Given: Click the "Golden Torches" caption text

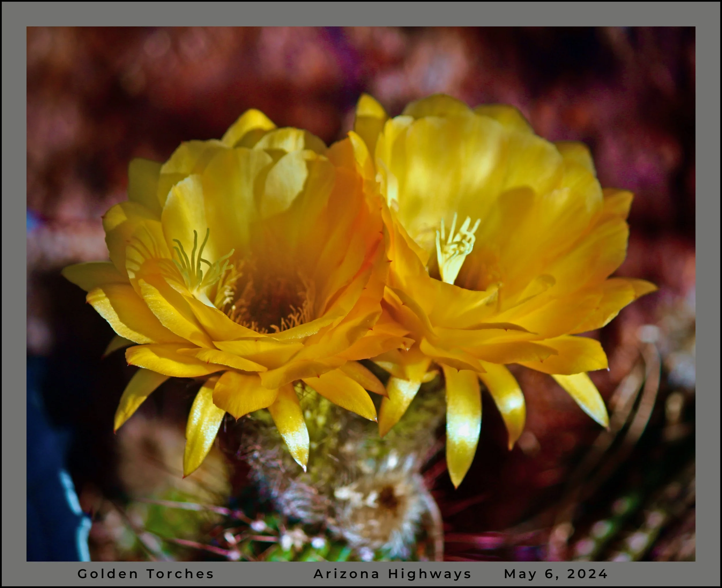Looking at the screenshot, I should pos(146,574).
